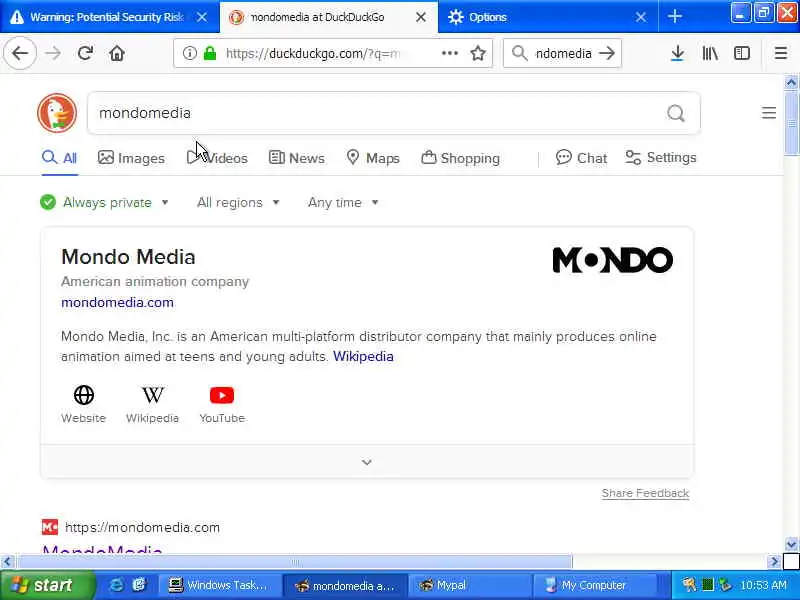
Task: Select the mondomedia at DuckDuckGo tab
Action: (x=329, y=17)
